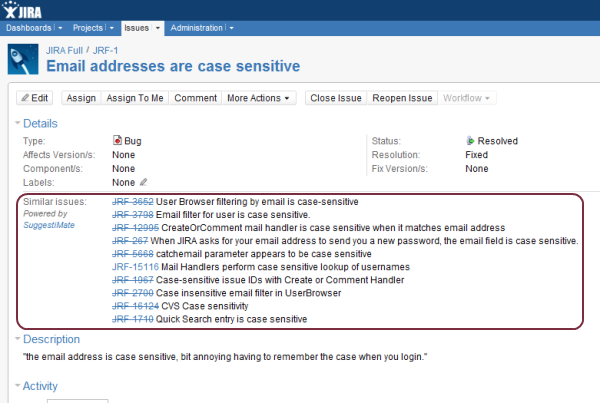
Task: Collapse the Details section
Action: 15,122
